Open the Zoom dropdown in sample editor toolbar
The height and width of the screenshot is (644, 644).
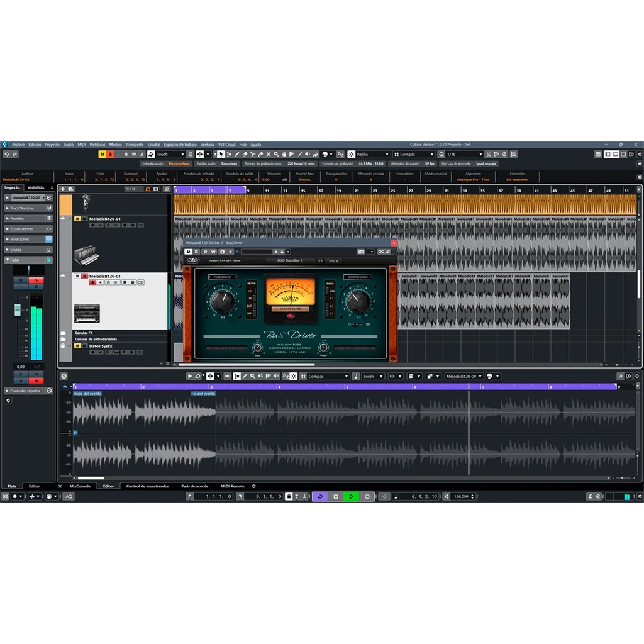[x=372, y=376]
